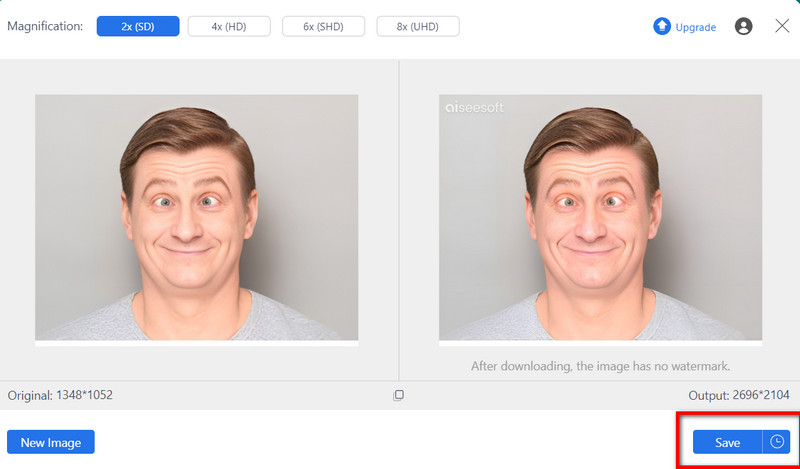Image resolution: width=800 pixels, height=469 pixels.
Task: Click the original image preview on left
Action: click(x=196, y=217)
